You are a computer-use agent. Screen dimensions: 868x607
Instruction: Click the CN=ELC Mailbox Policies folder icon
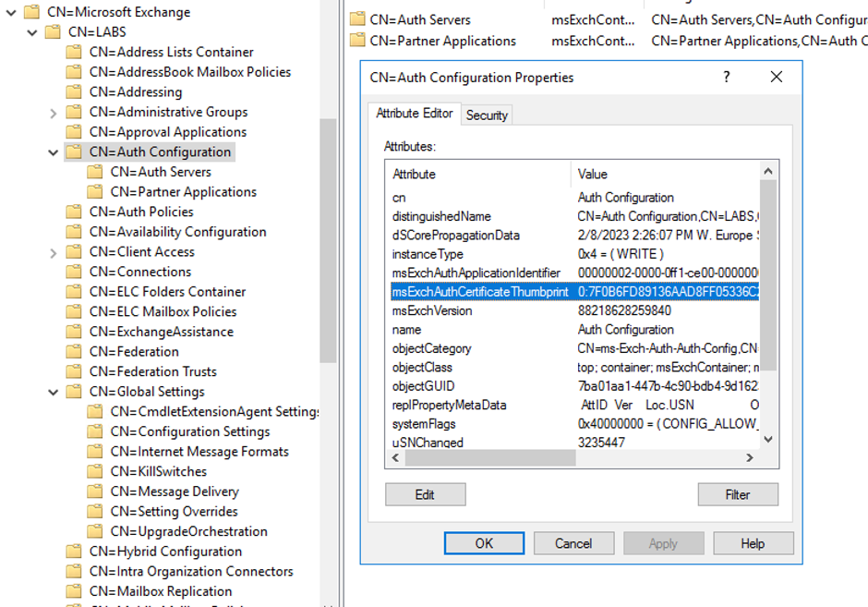click(x=74, y=311)
